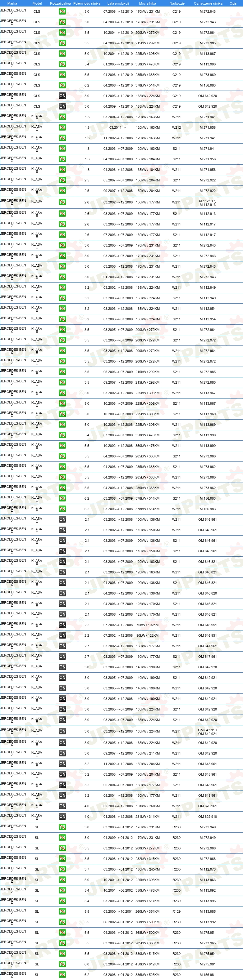Image resolution: width=243 pixels, height=980 pixels.
Task: Click the Nadwozie column header
Action: pos(177,3)
